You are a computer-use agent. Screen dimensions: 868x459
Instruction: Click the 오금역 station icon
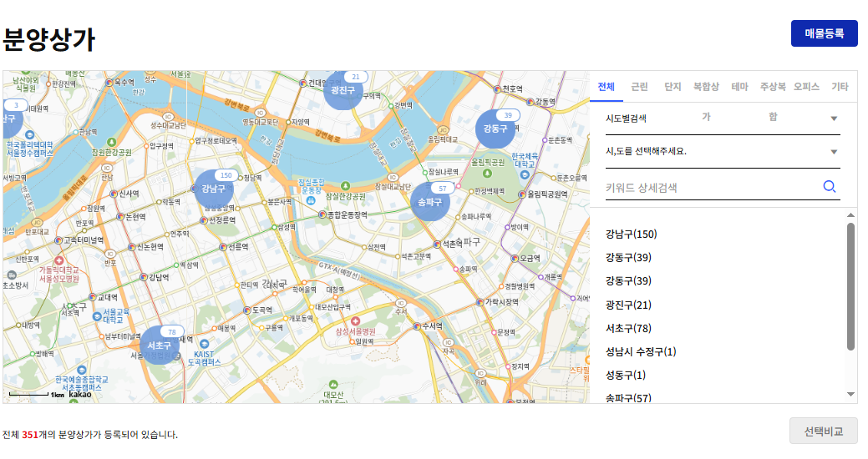515,258
